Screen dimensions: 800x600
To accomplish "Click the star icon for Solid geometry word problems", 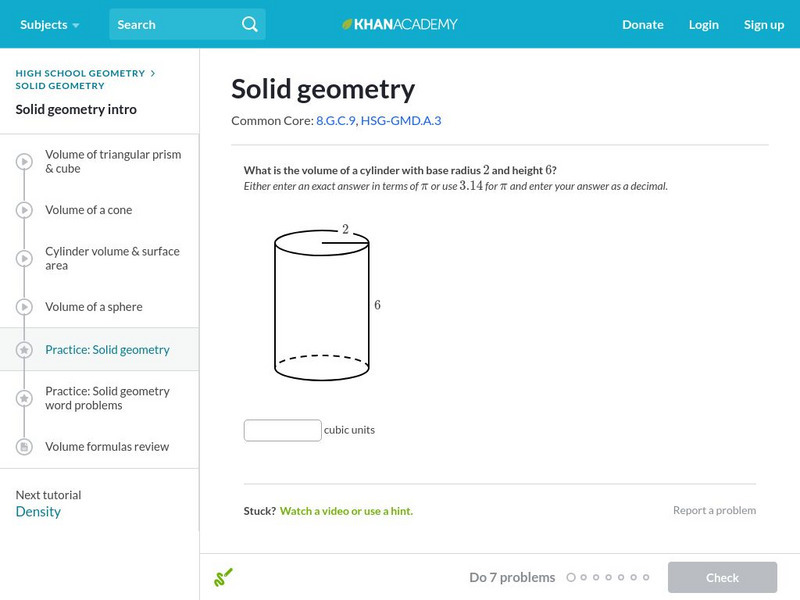I will point(25,399).
